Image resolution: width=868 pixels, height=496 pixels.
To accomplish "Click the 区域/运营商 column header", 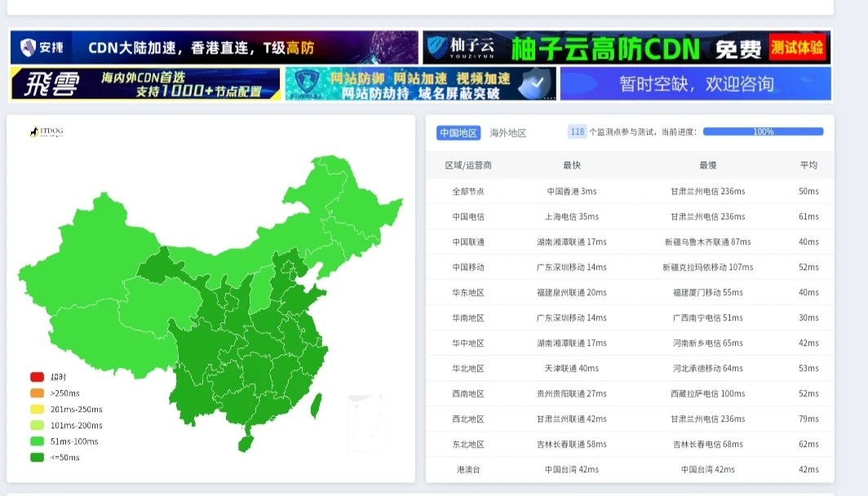I will point(468,165).
